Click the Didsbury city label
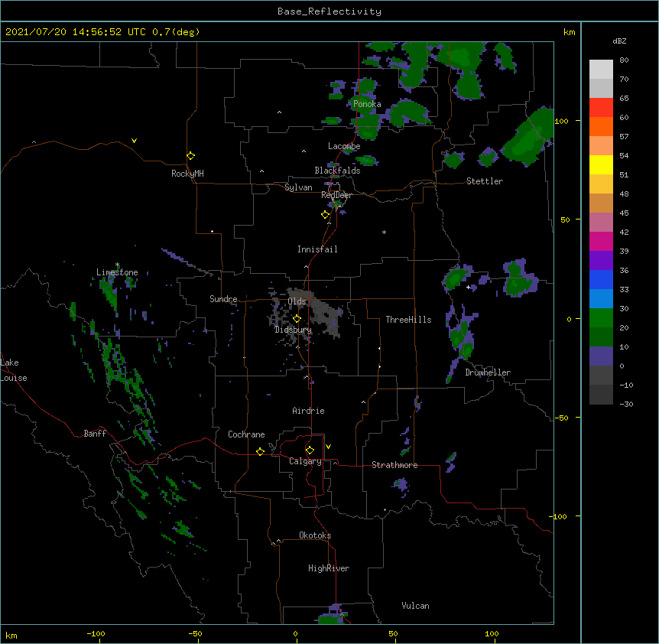 293,330
